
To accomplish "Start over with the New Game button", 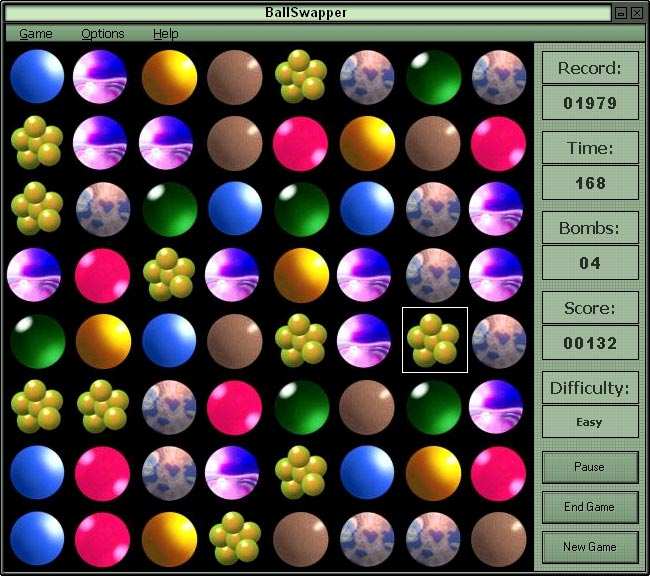I will [590, 547].
